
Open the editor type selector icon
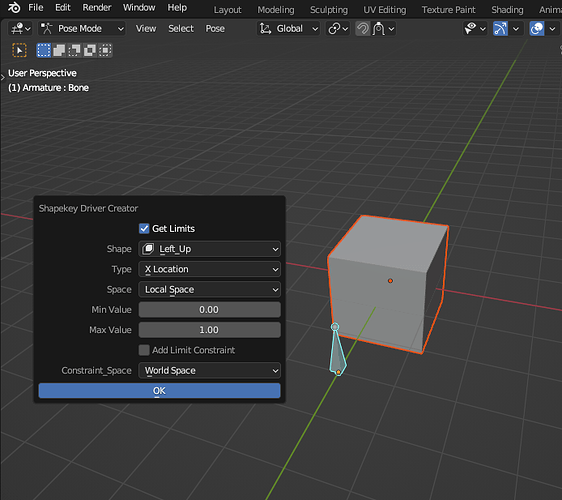[x=20, y=29]
